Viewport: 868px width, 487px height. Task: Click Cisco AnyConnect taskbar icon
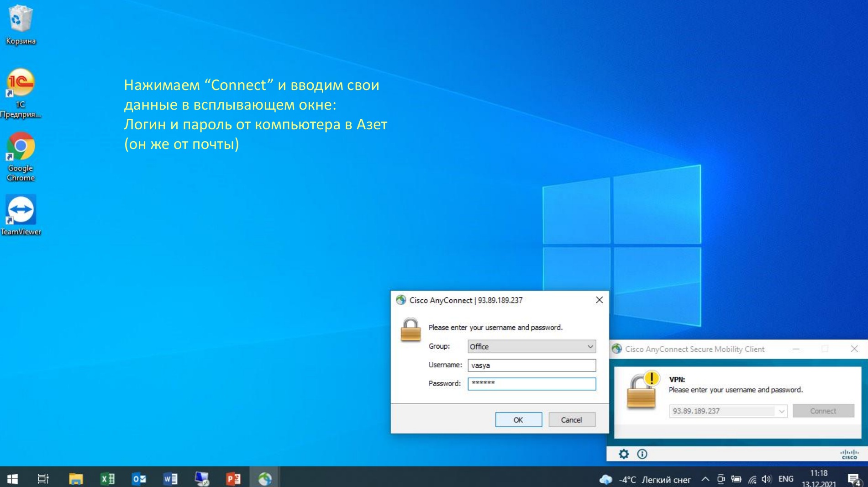[x=265, y=478]
